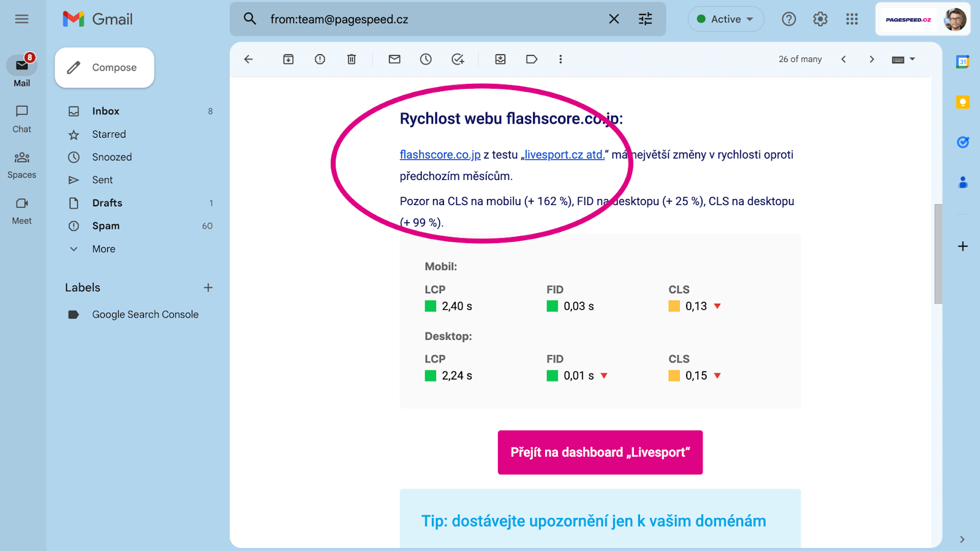Open the flashscore.co.jp link
Image resolution: width=980 pixels, height=551 pixels.
[x=439, y=154]
